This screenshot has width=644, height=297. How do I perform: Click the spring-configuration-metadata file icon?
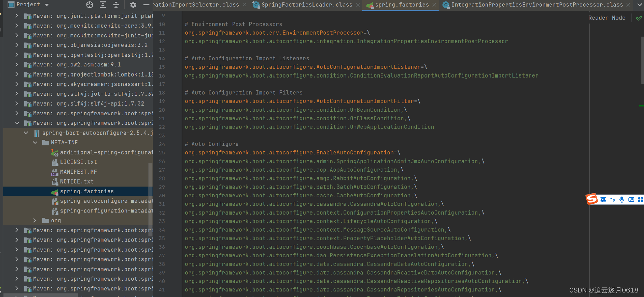pos(55,211)
